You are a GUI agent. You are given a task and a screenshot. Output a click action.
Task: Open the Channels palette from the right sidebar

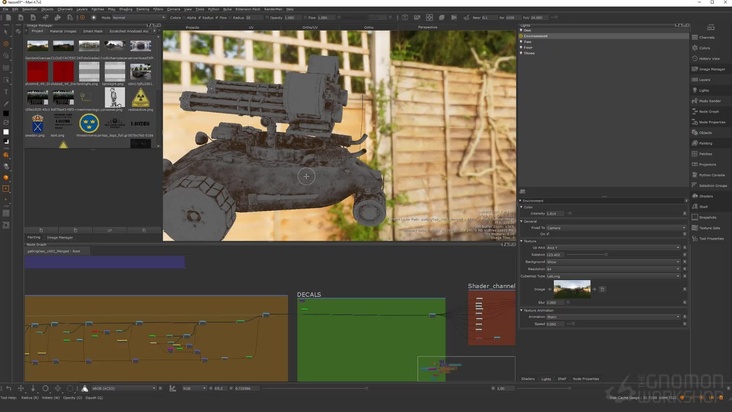pos(706,37)
